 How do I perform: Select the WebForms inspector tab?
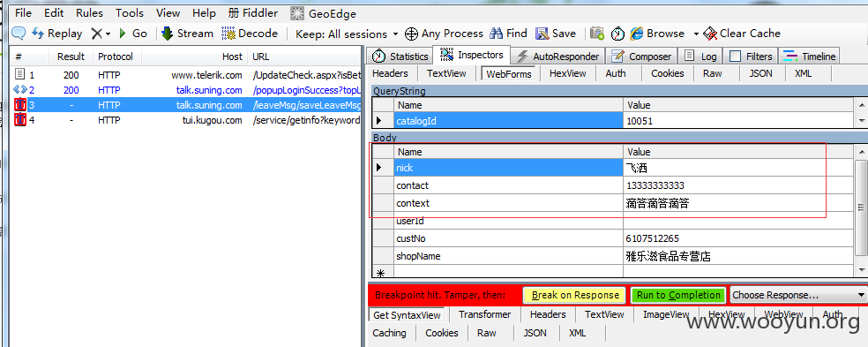click(x=509, y=73)
